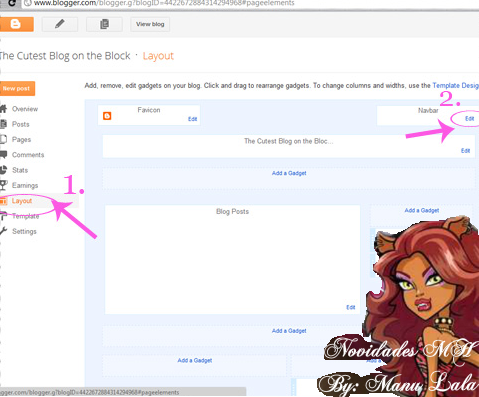Edit the Navbar gadget
The height and width of the screenshot is (397, 479).
[470, 119]
